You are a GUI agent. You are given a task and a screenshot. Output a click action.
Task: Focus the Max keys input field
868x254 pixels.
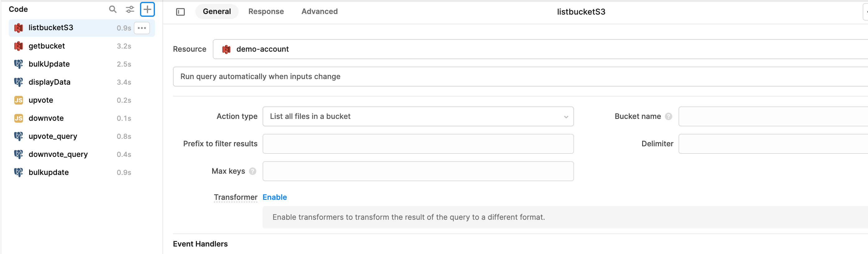pos(418,172)
